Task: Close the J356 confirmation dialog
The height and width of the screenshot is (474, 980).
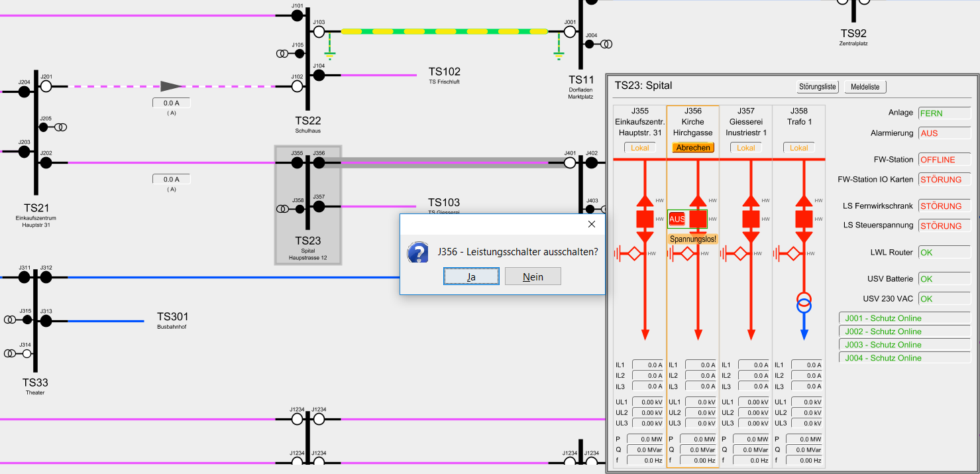Action: (592, 224)
